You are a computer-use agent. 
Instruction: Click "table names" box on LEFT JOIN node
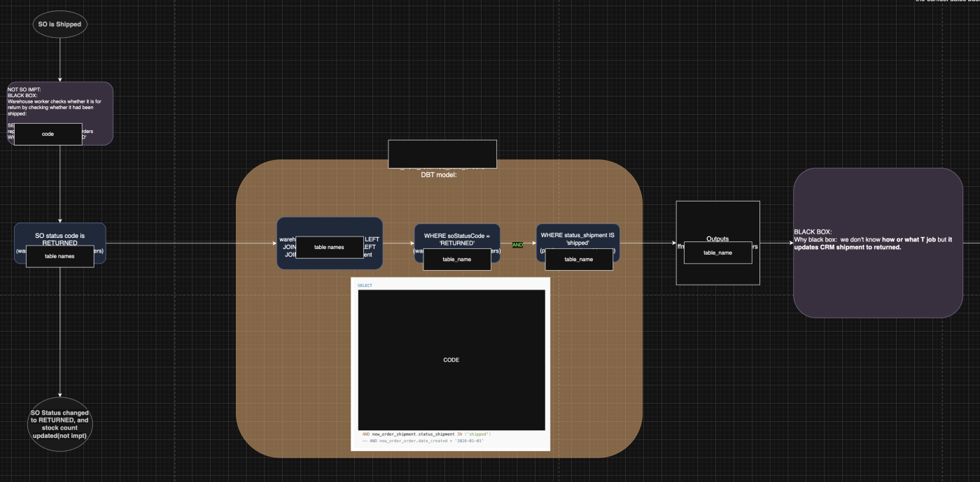click(329, 247)
